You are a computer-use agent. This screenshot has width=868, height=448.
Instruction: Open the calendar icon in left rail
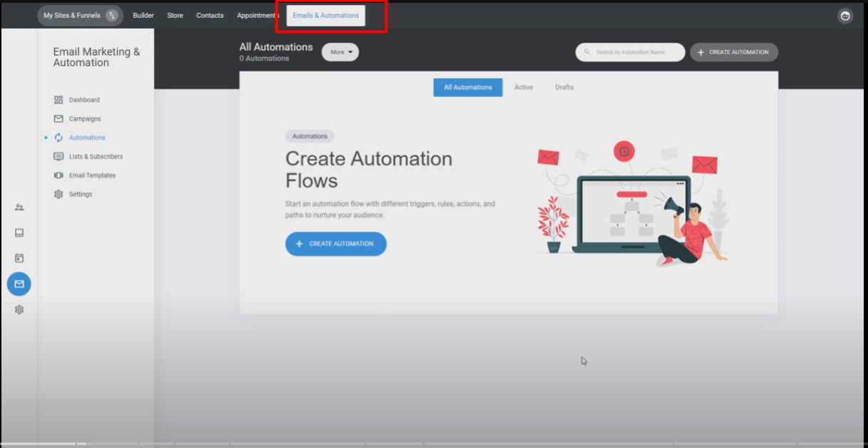point(19,258)
